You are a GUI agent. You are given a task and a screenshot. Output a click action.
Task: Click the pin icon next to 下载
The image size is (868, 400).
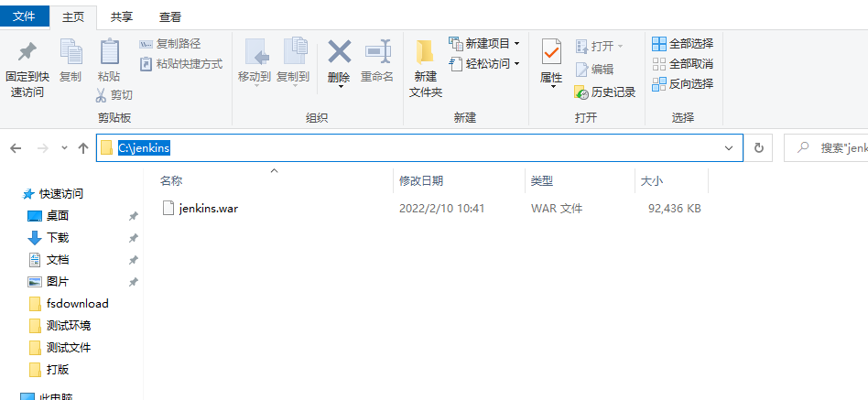134,238
